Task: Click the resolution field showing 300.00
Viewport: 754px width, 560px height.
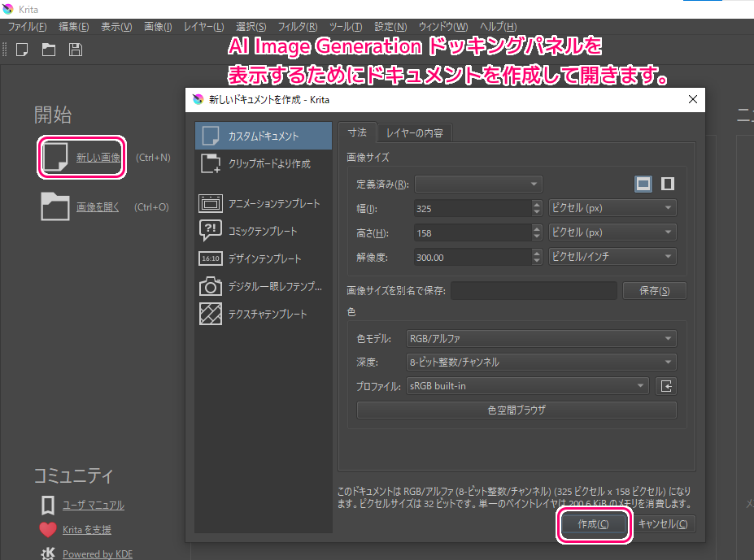Action: point(473,257)
